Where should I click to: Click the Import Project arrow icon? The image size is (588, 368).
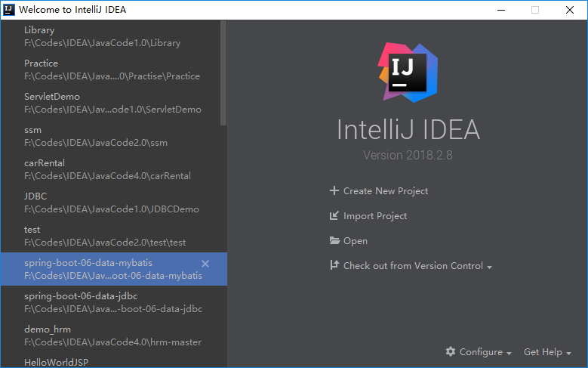tap(334, 215)
